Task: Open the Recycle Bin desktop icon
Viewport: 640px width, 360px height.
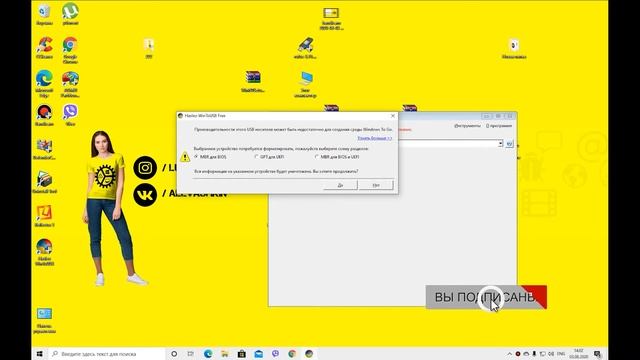Action: coord(44,15)
